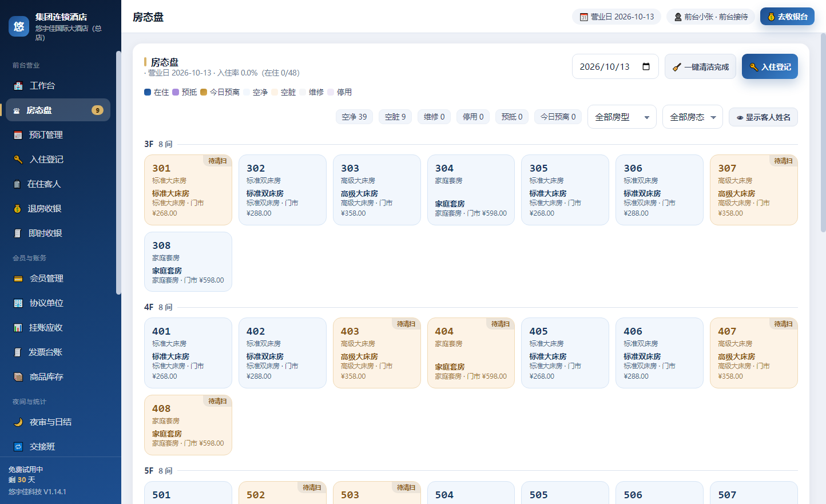This screenshot has width=826, height=504.
Task: Open the 退房收银 money bag icon
Action: click(17, 209)
